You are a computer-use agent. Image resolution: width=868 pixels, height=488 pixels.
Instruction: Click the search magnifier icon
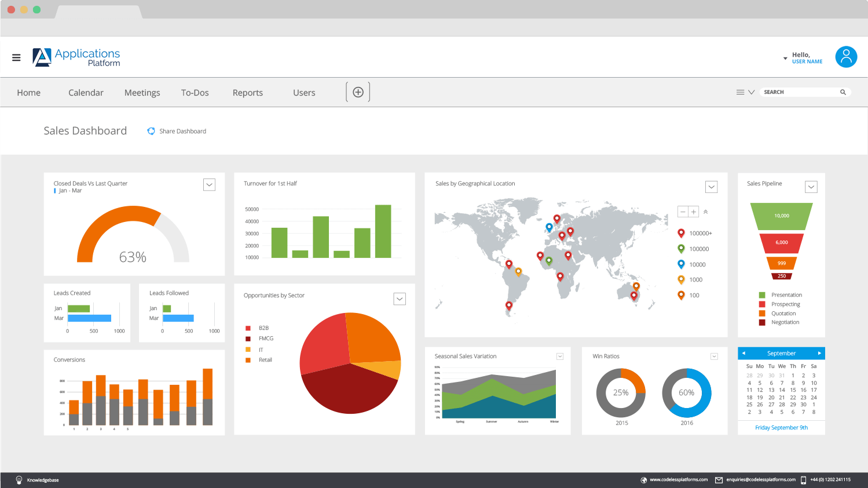843,92
